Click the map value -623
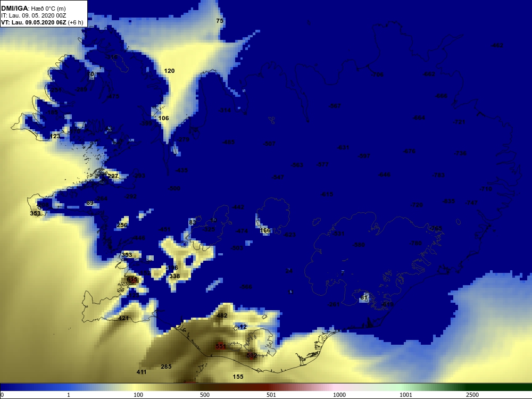Image resolution: width=532 pixels, height=399 pixels. [x=289, y=235]
